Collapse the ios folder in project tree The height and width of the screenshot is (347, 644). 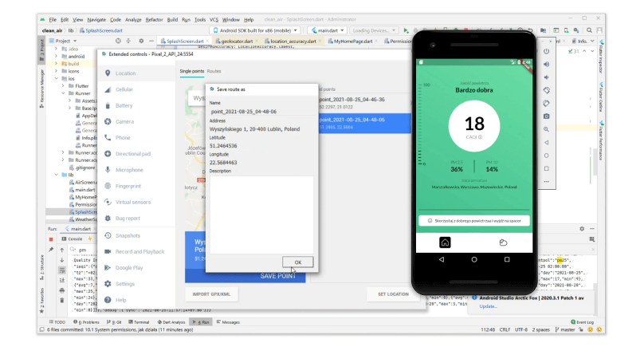(55, 78)
